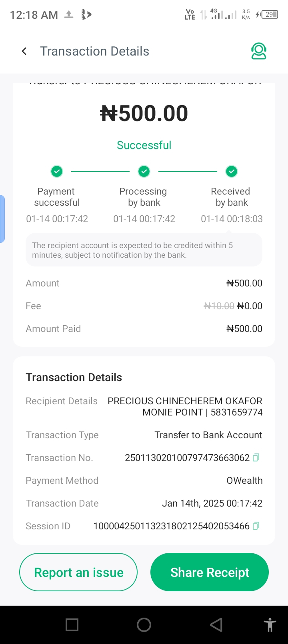Tap the Received by bank check icon
The height and width of the screenshot is (644, 288).
coord(232,171)
